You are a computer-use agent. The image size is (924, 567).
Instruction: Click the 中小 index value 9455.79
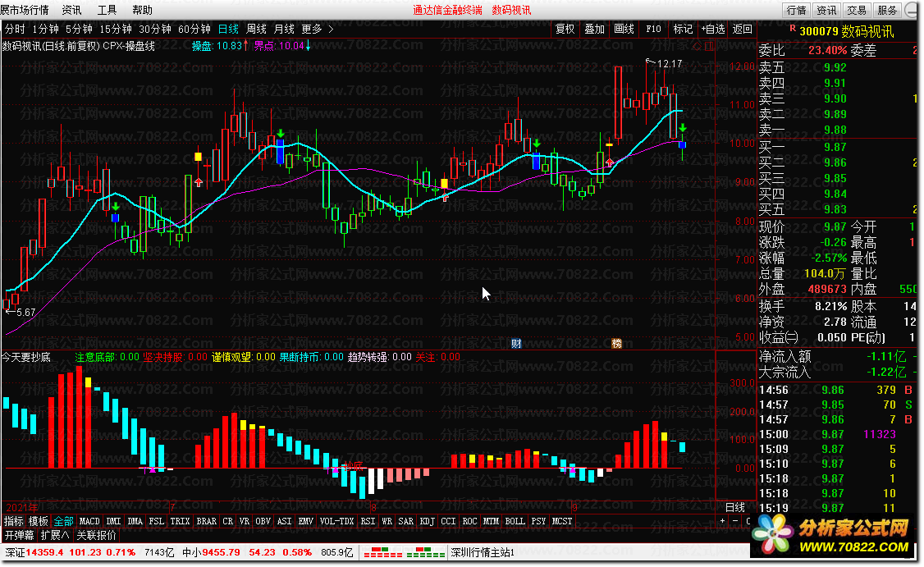click(x=221, y=552)
